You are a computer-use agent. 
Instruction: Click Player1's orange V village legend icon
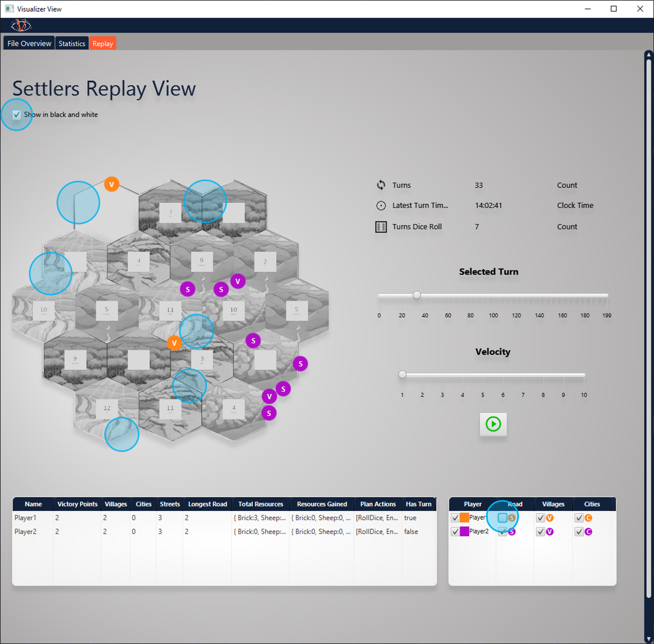tap(550, 518)
